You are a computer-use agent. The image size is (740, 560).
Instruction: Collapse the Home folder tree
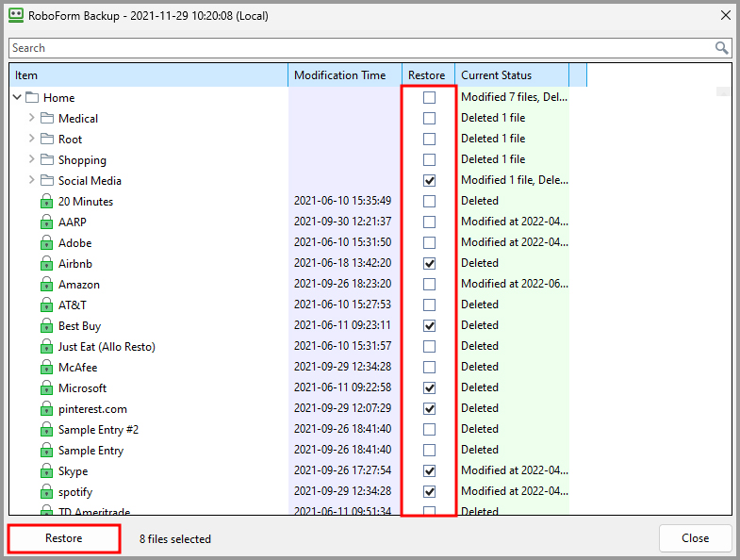[x=17, y=97]
